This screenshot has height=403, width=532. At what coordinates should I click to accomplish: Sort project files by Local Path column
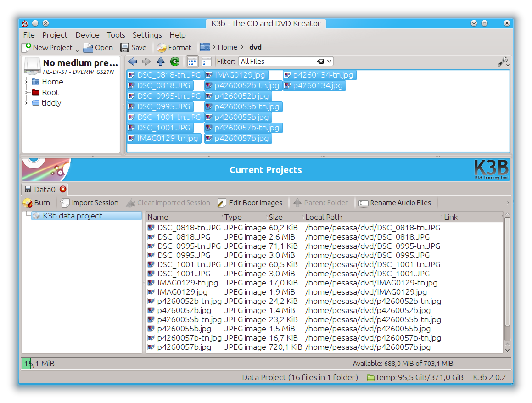tap(373, 217)
